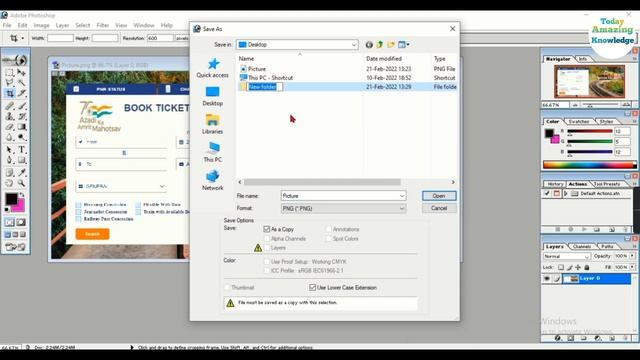Toggle the As a Copy checkbox
The image size is (640, 360).
pyautogui.click(x=267, y=229)
